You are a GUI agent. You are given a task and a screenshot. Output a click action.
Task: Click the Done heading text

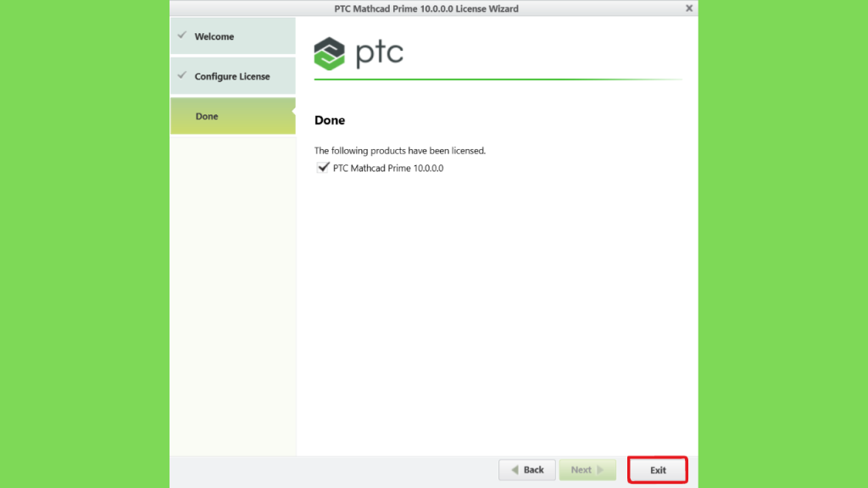pyautogui.click(x=330, y=120)
